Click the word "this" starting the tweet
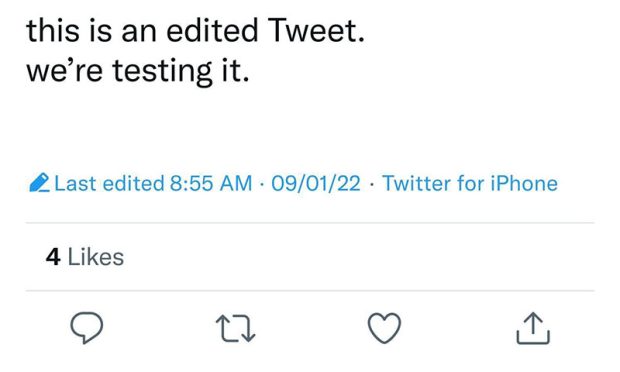The width and height of the screenshot is (620, 372). (x=53, y=30)
